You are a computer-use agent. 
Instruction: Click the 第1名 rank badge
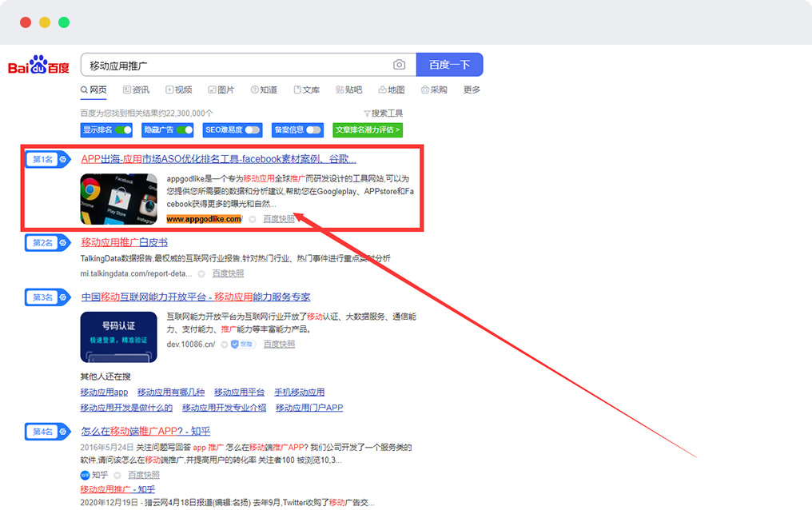(x=48, y=159)
